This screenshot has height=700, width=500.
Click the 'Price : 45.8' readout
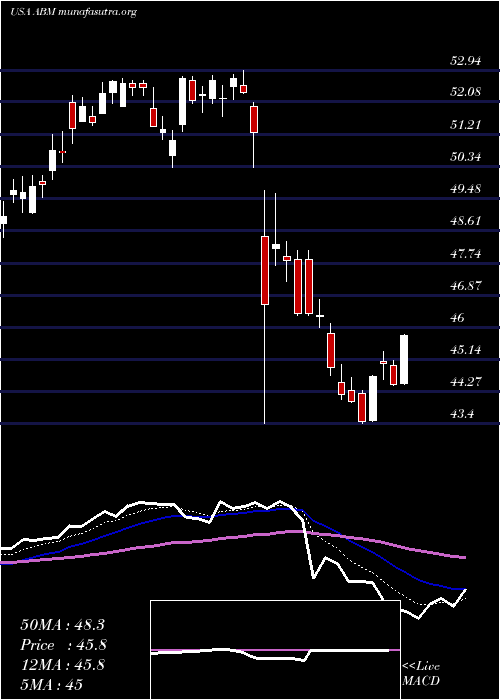(63, 645)
